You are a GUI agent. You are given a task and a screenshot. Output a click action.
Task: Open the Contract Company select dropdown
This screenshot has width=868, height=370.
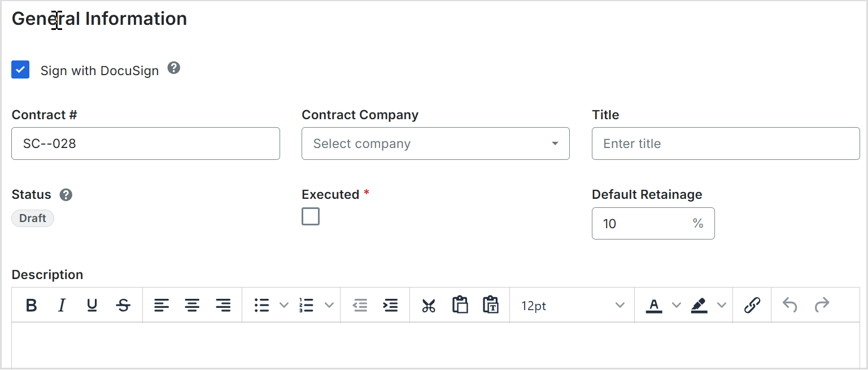click(x=435, y=143)
